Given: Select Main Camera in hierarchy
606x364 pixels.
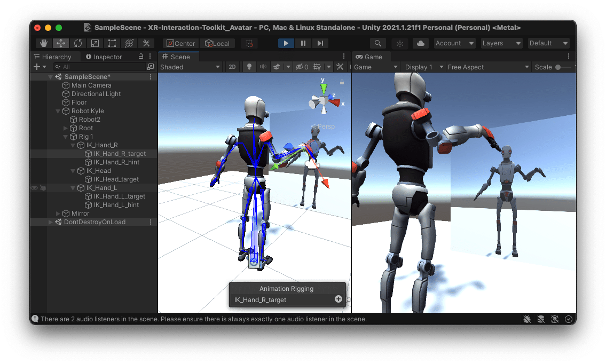Looking at the screenshot, I should 91,85.
